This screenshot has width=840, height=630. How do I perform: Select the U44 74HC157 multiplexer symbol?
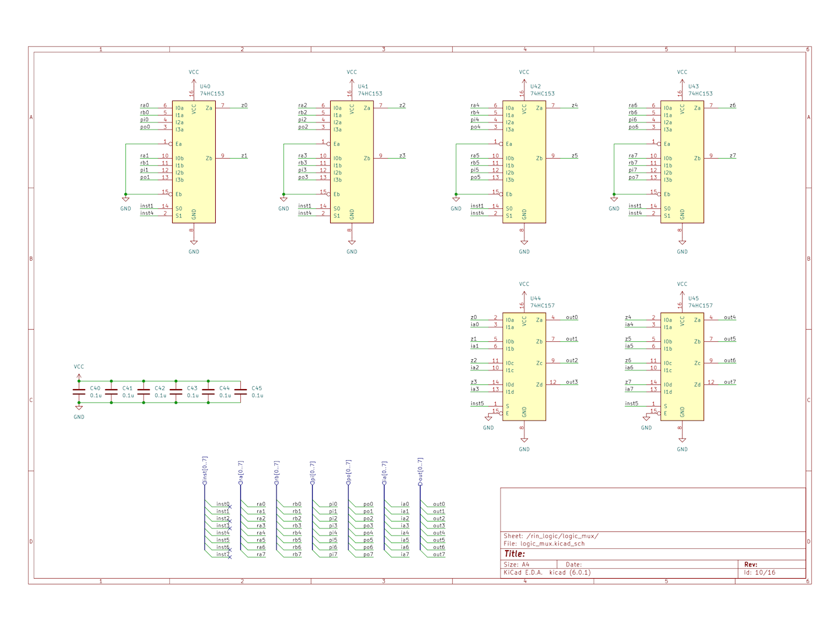[524, 366]
